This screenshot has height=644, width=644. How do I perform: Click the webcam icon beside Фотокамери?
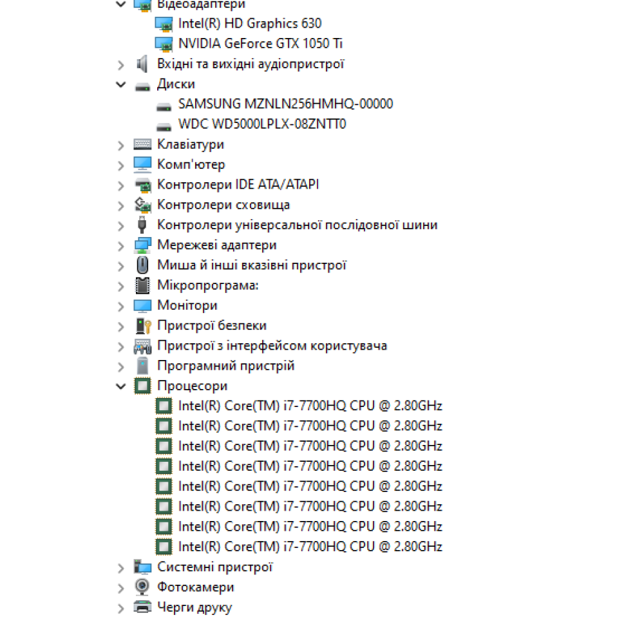point(142,587)
